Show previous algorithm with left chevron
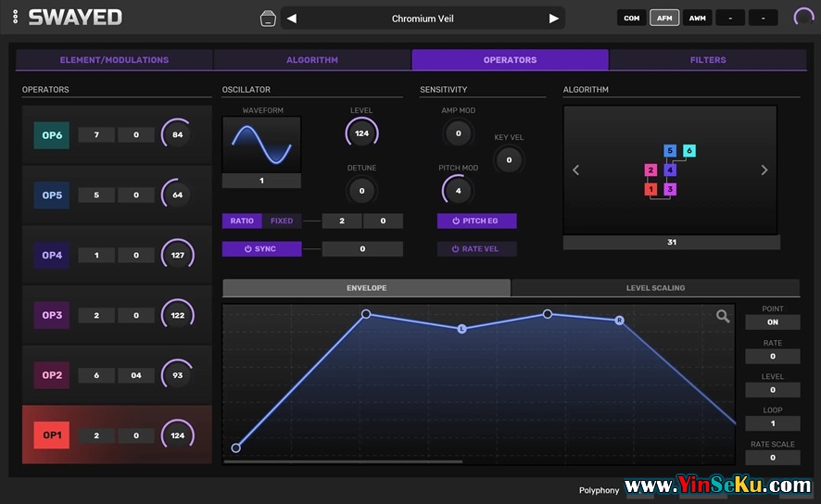This screenshot has height=504, width=821. coord(575,170)
